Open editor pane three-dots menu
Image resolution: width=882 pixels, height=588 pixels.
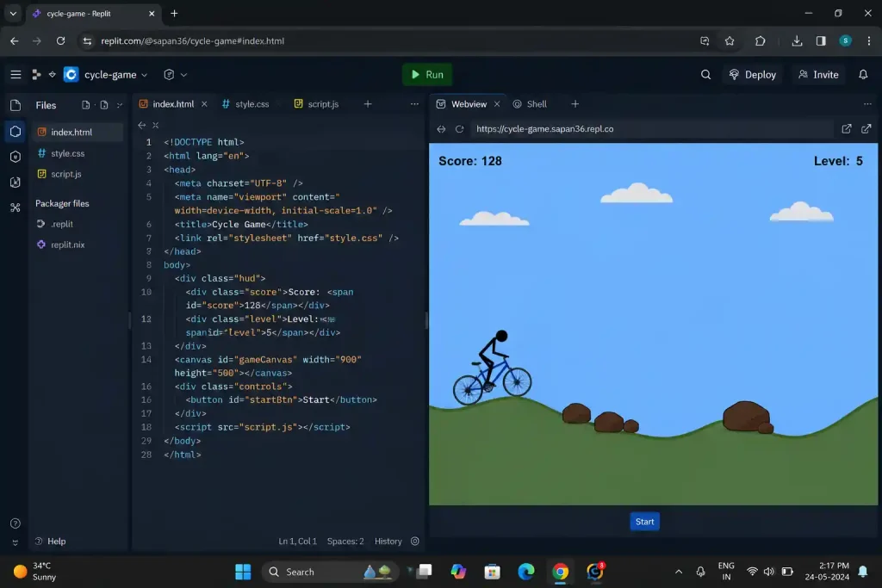pos(414,104)
